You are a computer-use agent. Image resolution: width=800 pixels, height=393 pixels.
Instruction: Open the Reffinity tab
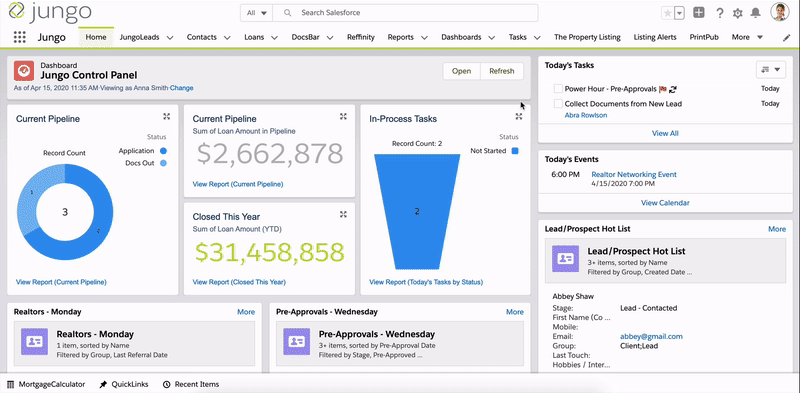[361, 37]
